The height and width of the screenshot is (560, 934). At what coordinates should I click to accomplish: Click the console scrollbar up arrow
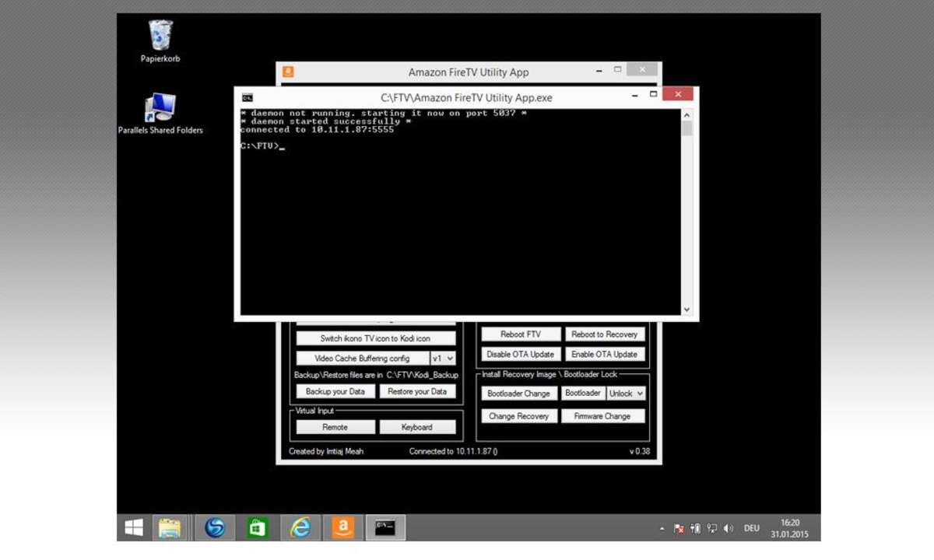point(686,114)
